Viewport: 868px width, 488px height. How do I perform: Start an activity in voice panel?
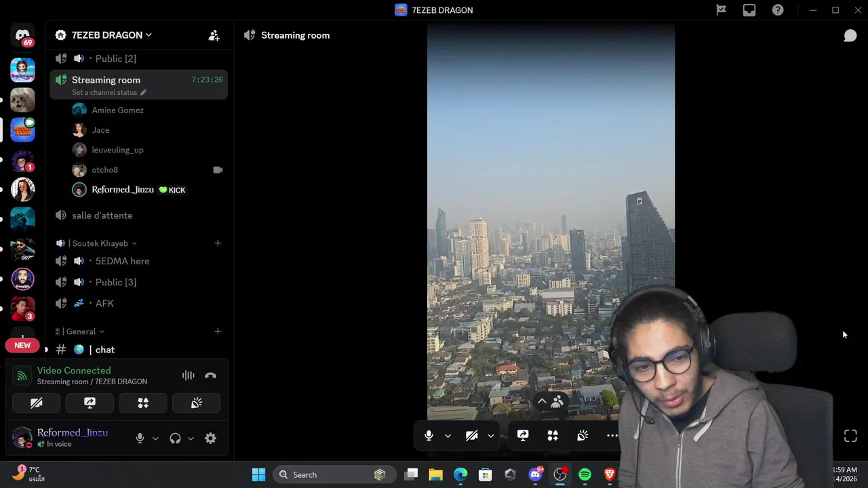(143, 403)
